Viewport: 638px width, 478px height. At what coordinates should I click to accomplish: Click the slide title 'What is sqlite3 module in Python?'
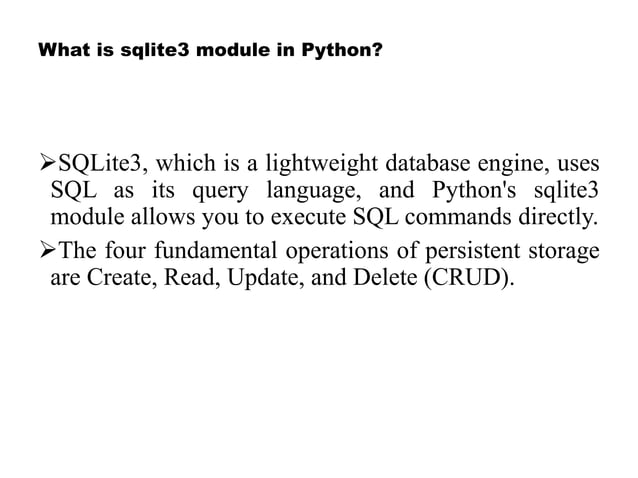click(210, 50)
